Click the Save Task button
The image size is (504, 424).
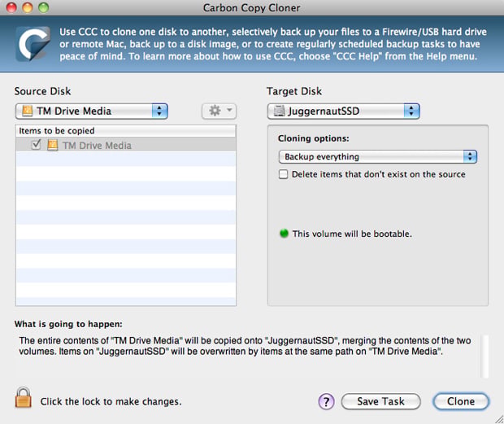point(381,401)
